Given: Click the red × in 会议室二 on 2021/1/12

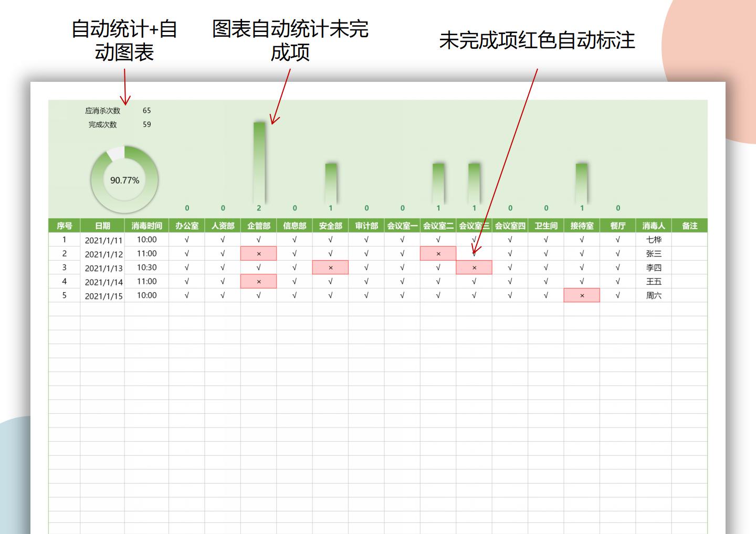Looking at the screenshot, I should pyautogui.click(x=438, y=253).
